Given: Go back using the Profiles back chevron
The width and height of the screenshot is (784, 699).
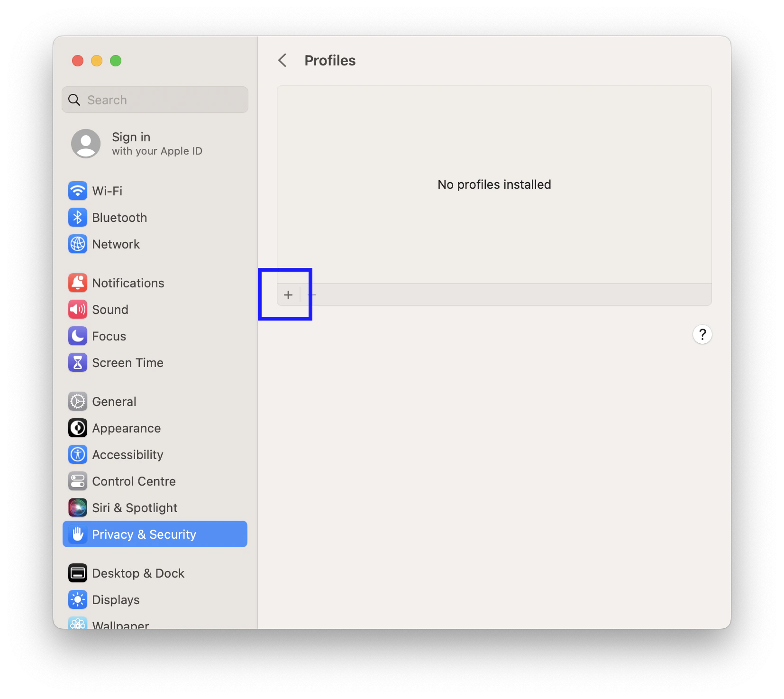Looking at the screenshot, I should point(282,60).
